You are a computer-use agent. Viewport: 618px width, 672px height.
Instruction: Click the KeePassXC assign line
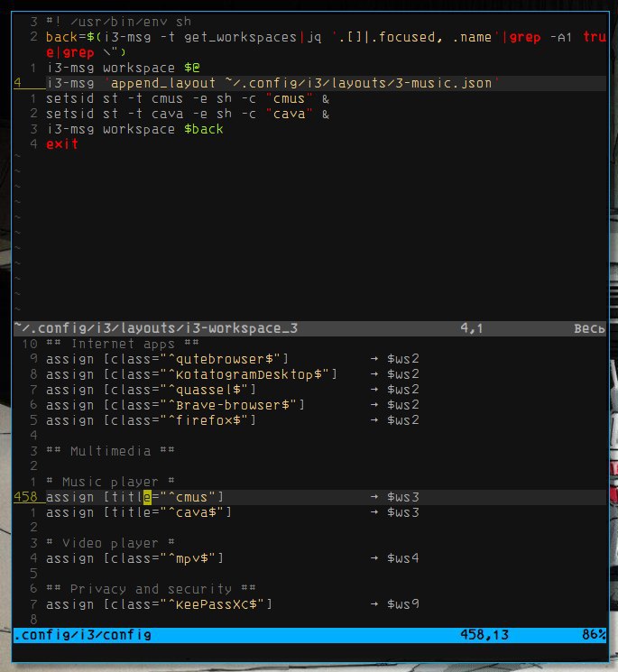232,604
